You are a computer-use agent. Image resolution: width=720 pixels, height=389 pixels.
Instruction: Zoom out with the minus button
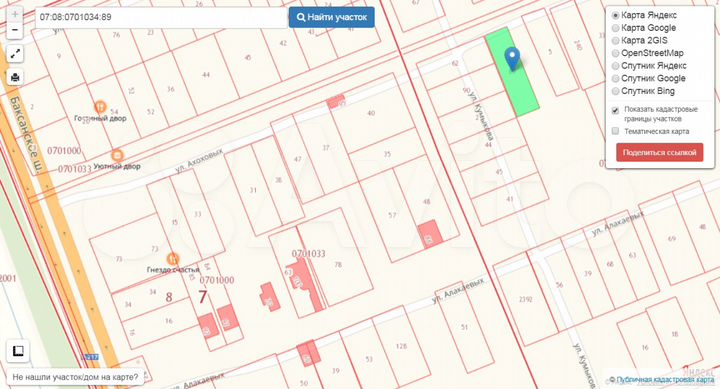pos(15,30)
